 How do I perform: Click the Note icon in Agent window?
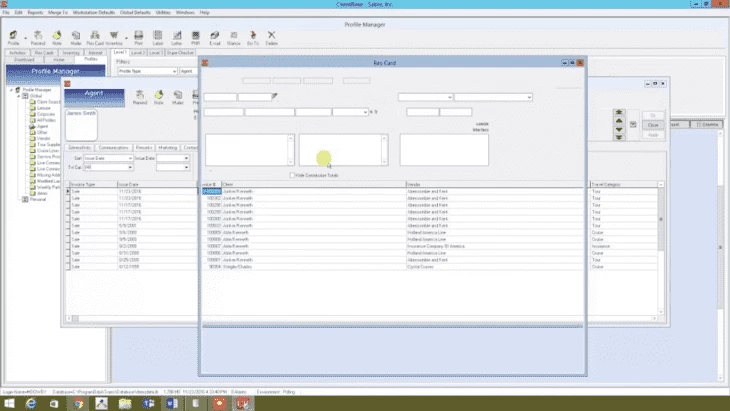click(158, 96)
